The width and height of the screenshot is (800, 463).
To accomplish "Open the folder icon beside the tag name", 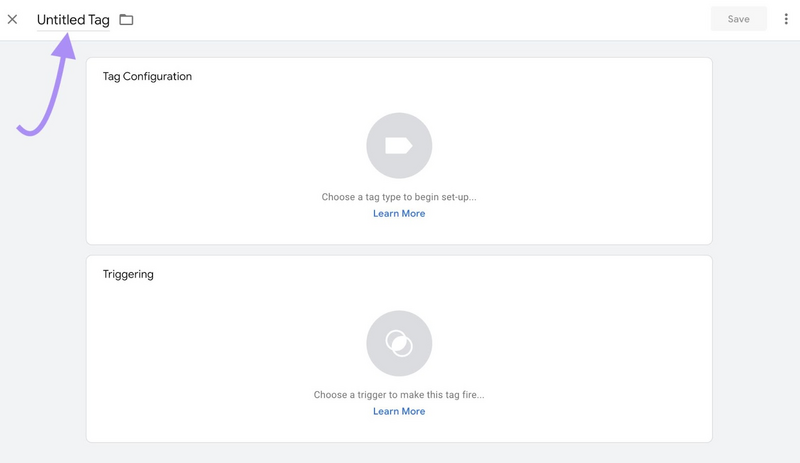I will (x=126, y=20).
